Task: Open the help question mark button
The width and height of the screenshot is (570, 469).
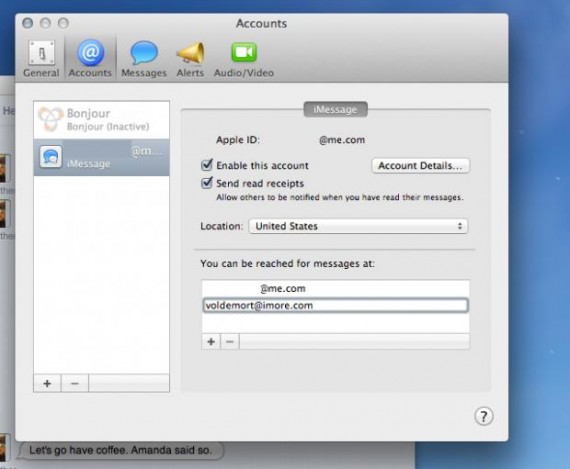Action: [484, 417]
